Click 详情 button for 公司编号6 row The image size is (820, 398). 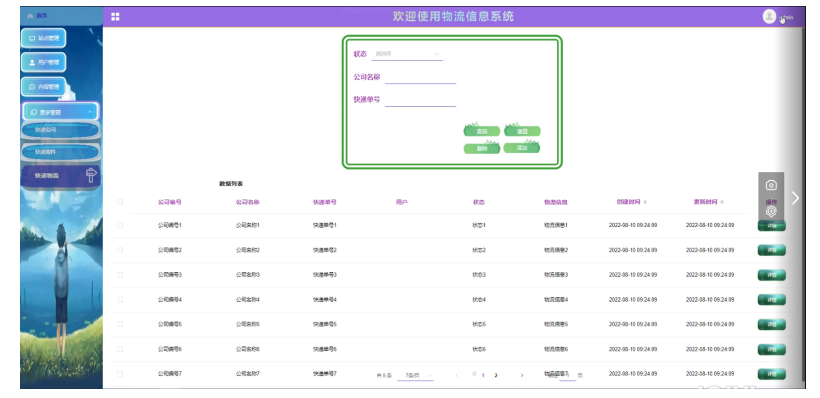click(771, 349)
